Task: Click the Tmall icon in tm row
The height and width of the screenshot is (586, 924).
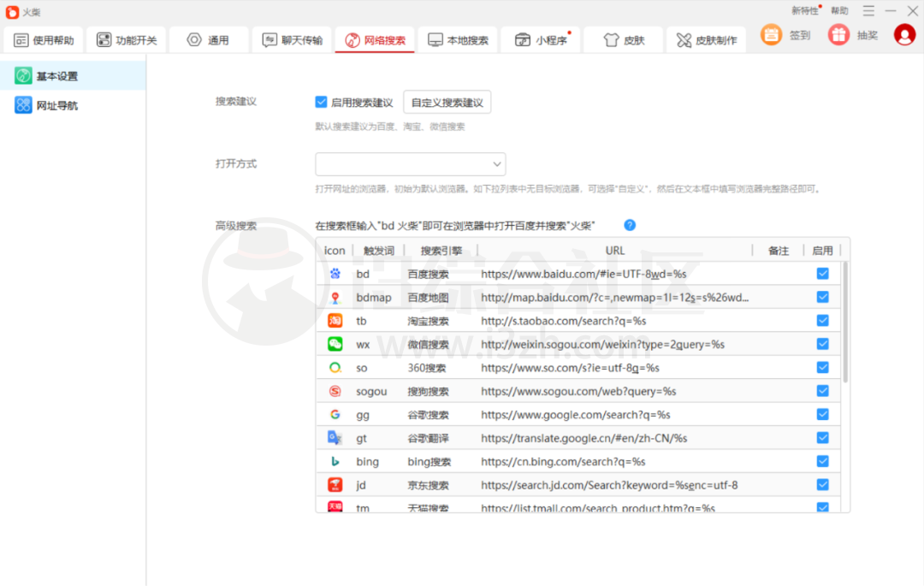Action: tap(335, 506)
